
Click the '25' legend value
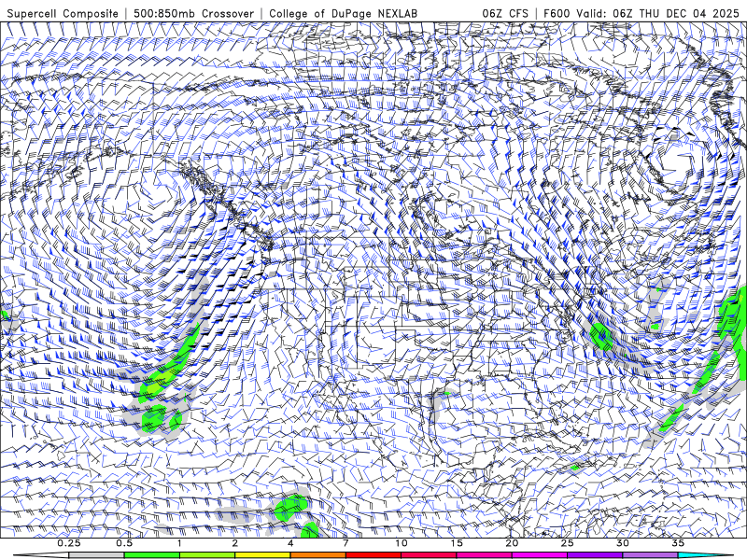coord(568,543)
